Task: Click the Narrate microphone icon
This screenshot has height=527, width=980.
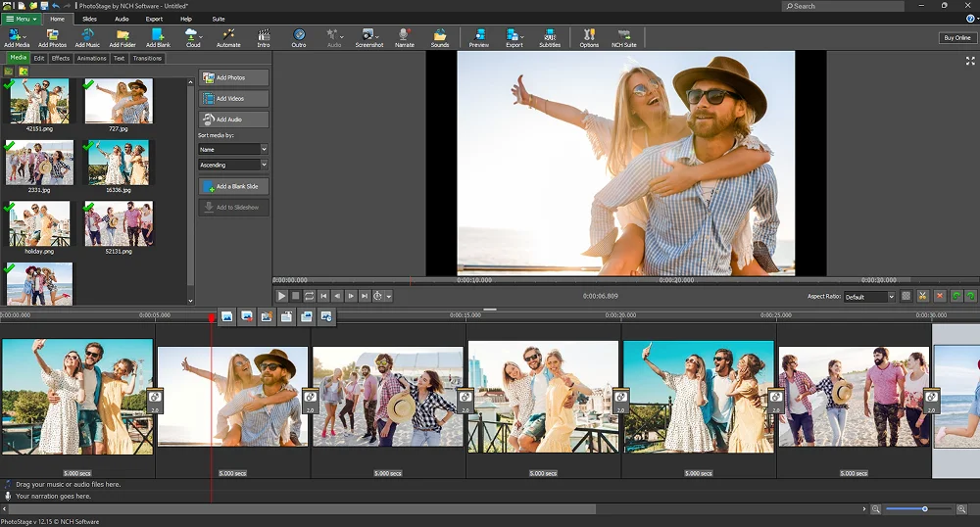Action: (405, 37)
